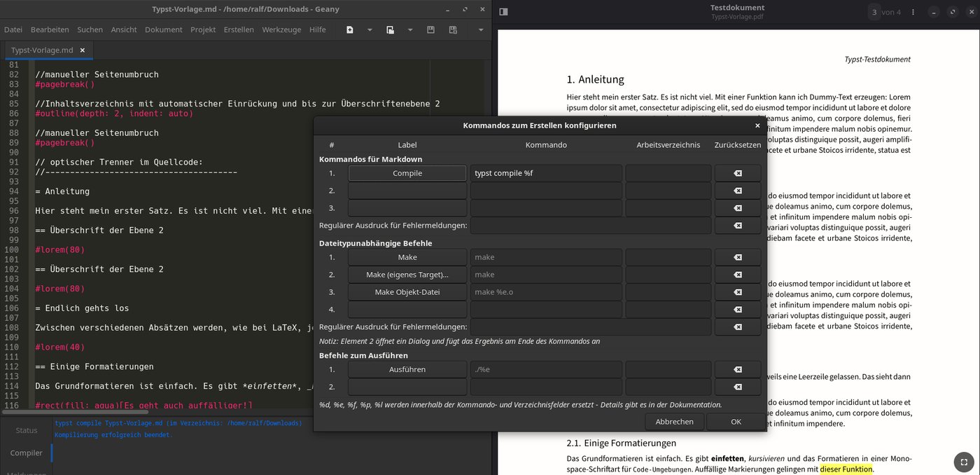Screen dimensions: 980x475
Task: Expand the recent files dropdown arrow
Action: click(x=410, y=30)
